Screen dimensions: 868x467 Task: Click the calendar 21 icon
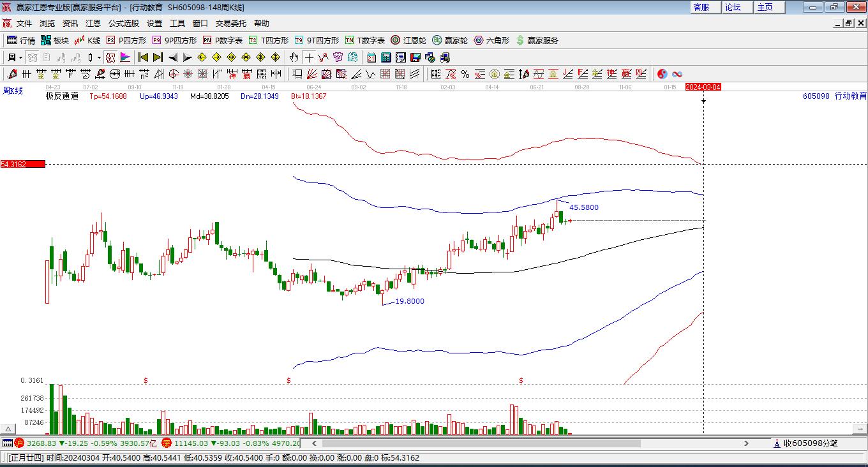pyautogui.click(x=371, y=57)
